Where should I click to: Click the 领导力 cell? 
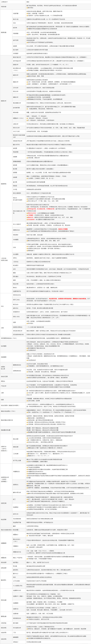19,258
